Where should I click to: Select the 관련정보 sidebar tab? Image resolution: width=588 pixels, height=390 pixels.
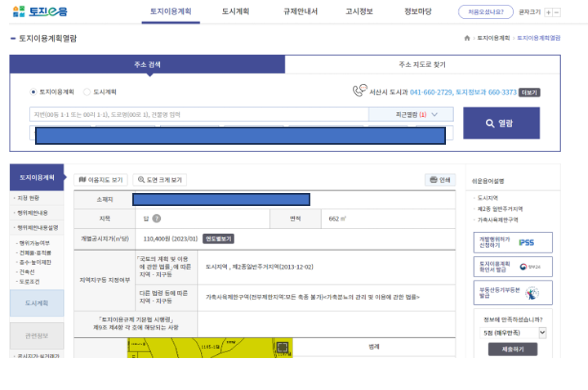[37, 335]
